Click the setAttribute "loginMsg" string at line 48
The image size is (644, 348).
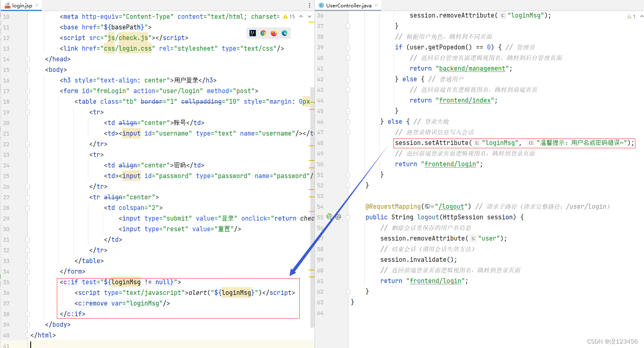pyautogui.click(x=500, y=143)
